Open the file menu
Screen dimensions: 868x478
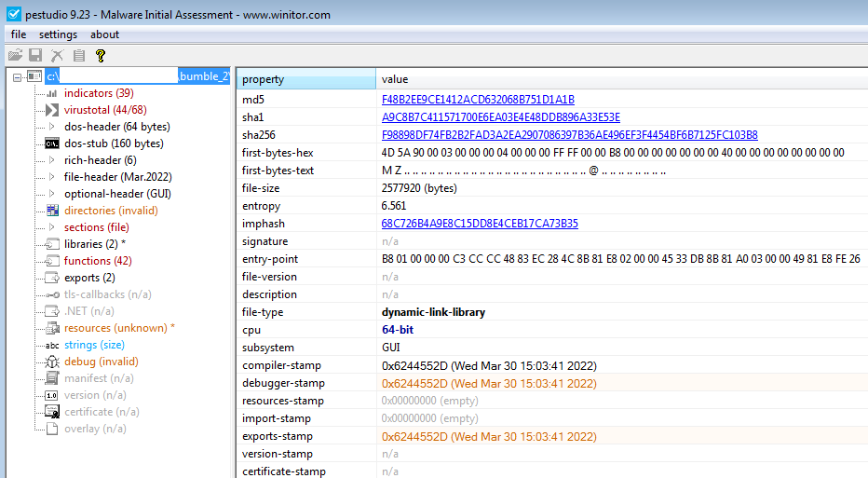tap(19, 34)
